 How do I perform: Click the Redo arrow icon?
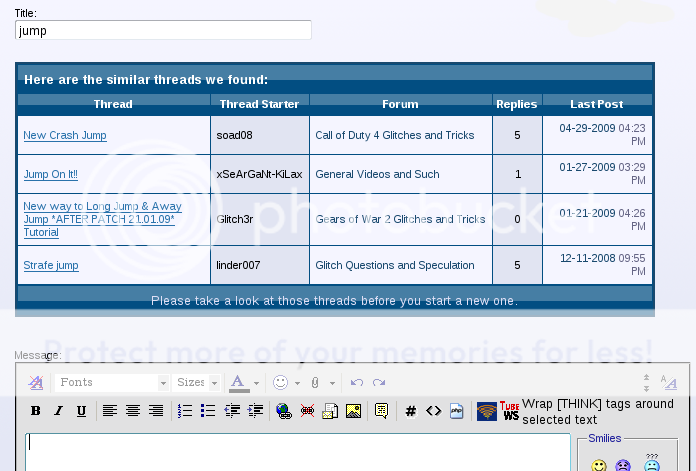379,382
